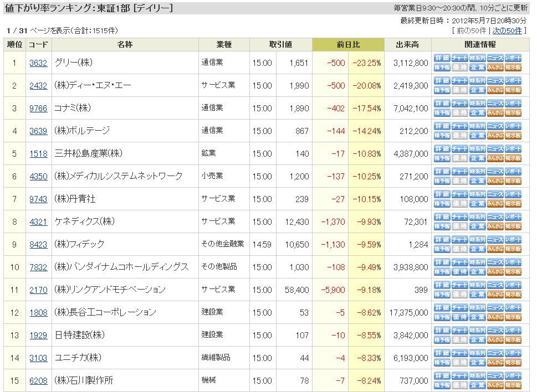This screenshot has height=392, width=537.
Task: Select その他金融業 sector cell
Action: point(223,244)
